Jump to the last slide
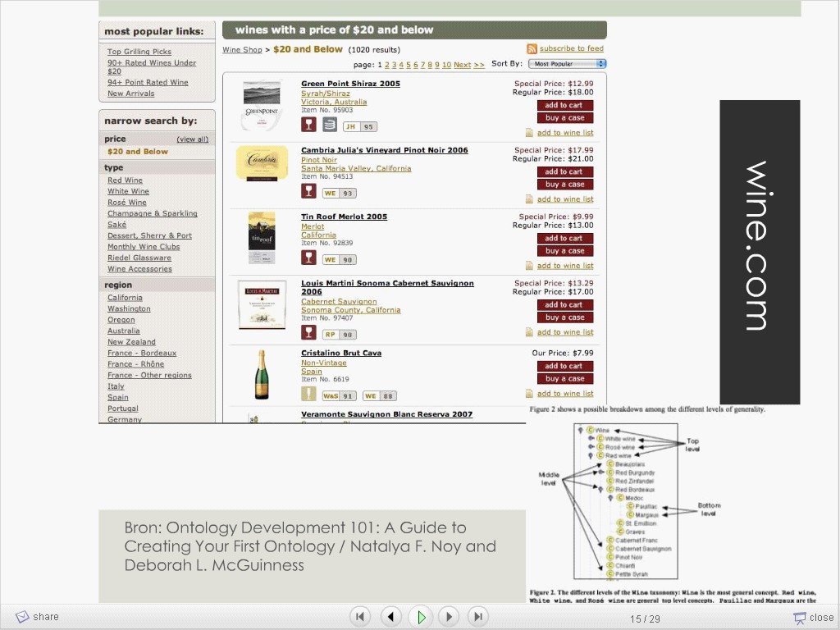 click(478, 617)
